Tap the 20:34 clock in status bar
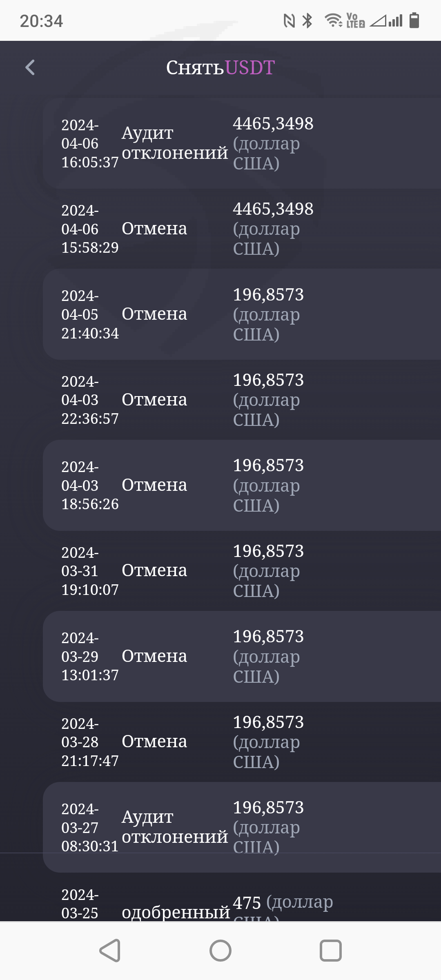The image size is (441, 980). pos(41,21)
